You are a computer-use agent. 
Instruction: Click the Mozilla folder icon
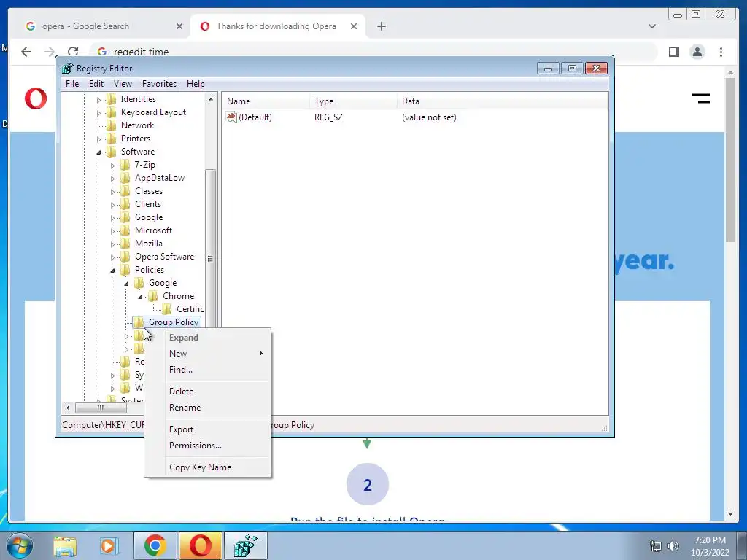click(125, 244)
